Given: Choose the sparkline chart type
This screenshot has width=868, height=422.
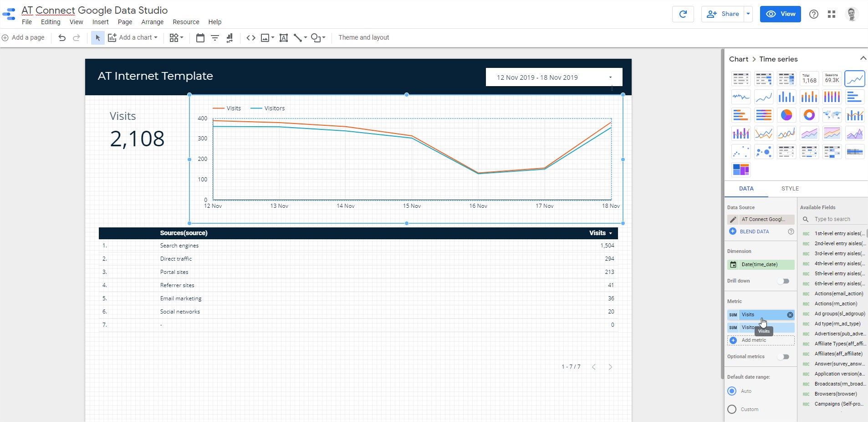Looking at the screenshot, I should coord(741,97).
